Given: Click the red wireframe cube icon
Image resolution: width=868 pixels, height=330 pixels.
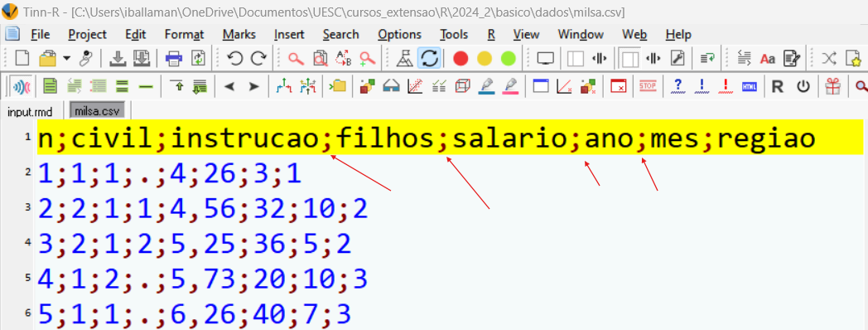Looking at the screenshot, I should coord(462,86).
